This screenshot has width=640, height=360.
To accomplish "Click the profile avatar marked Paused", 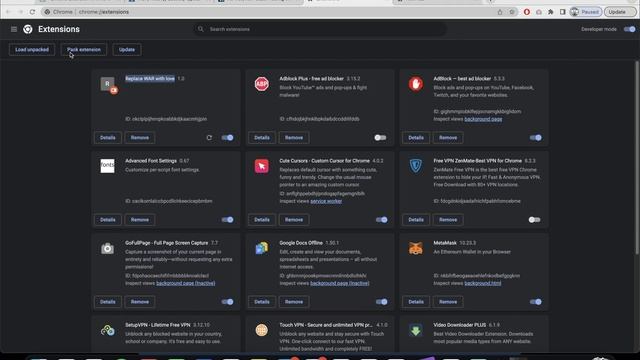I will click(586, 12).
